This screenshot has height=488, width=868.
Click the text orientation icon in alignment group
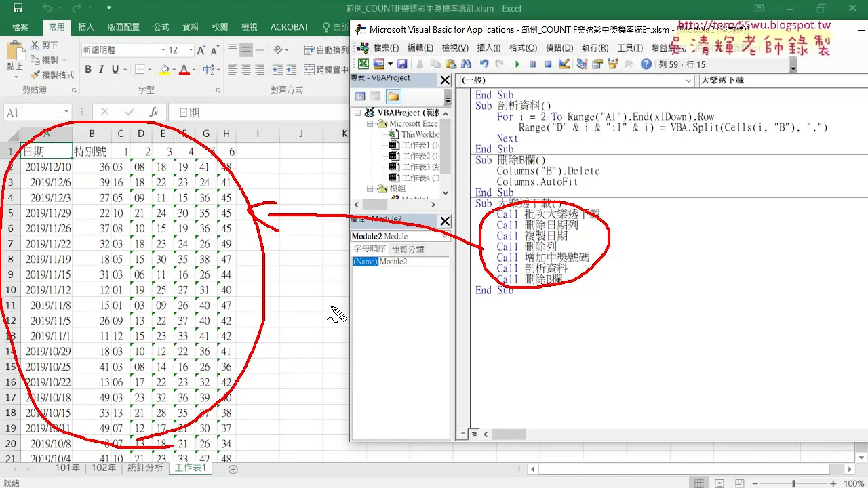pos(279,50)
